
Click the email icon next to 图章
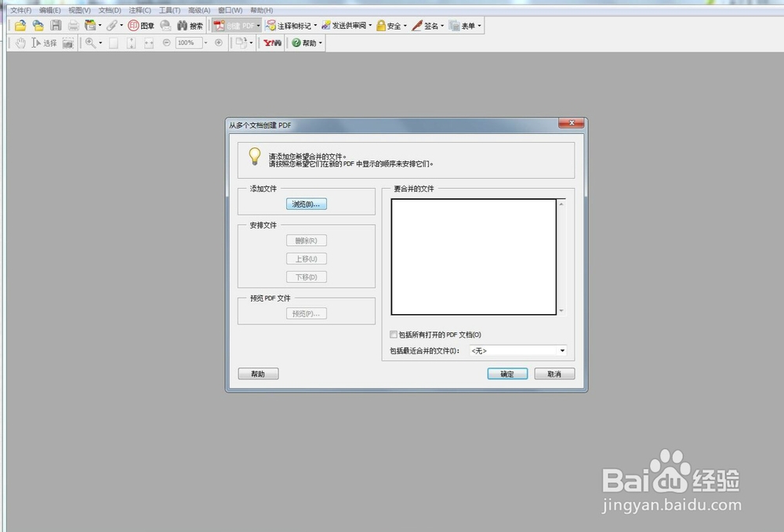pyautogui.click(x=165, y=26)
